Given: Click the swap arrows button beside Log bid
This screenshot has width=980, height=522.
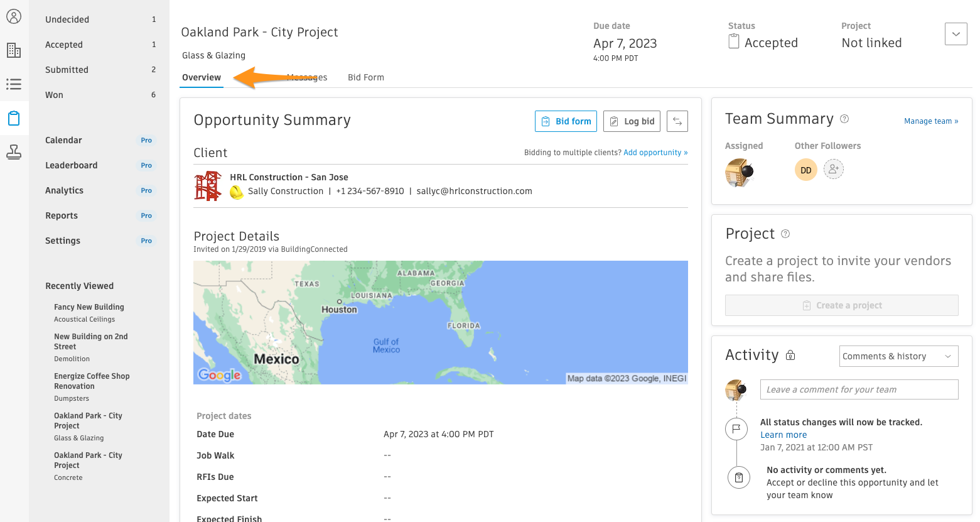Looking at the screenshot, I should [x=677, y=121].
